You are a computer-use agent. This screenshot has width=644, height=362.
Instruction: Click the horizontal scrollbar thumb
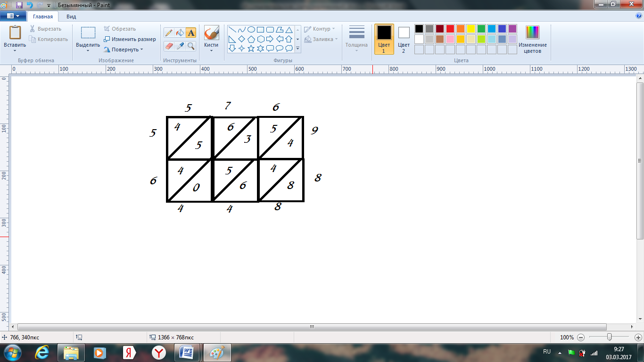coord(312,327)
